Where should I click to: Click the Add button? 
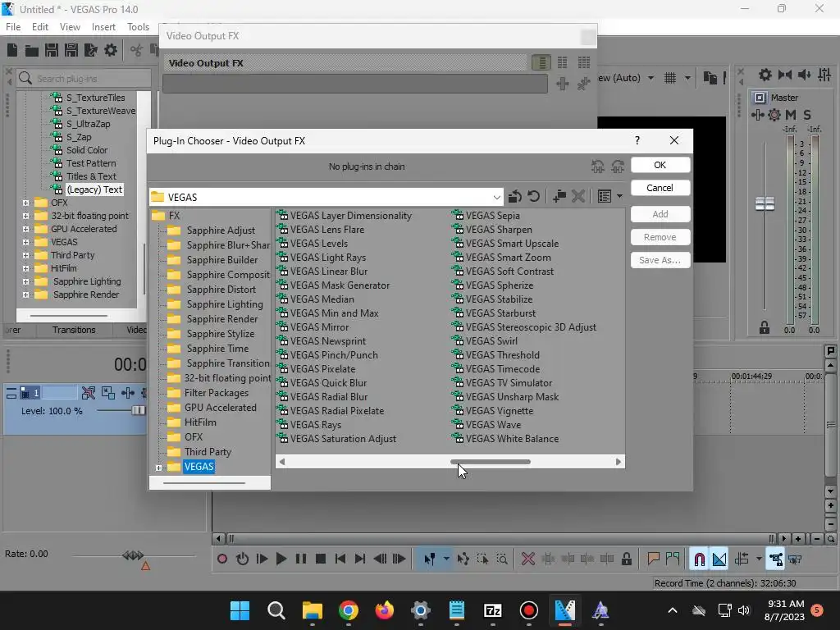coord(660,214)
